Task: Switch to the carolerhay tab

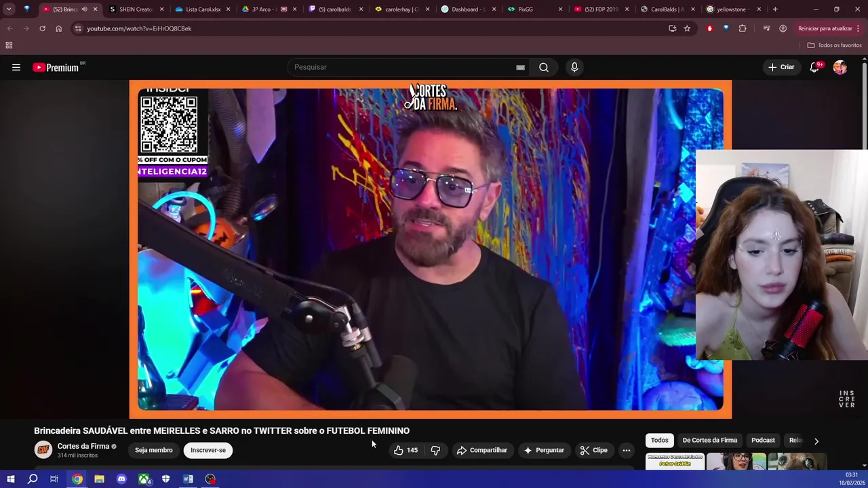Action: pyautogui.click(x=402, y=9)
